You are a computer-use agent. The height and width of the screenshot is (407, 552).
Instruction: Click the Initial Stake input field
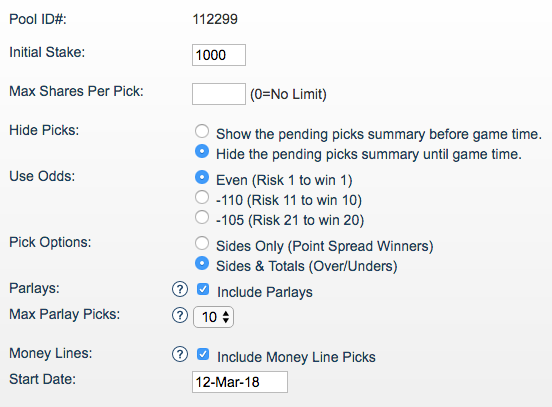pos(219,55)
